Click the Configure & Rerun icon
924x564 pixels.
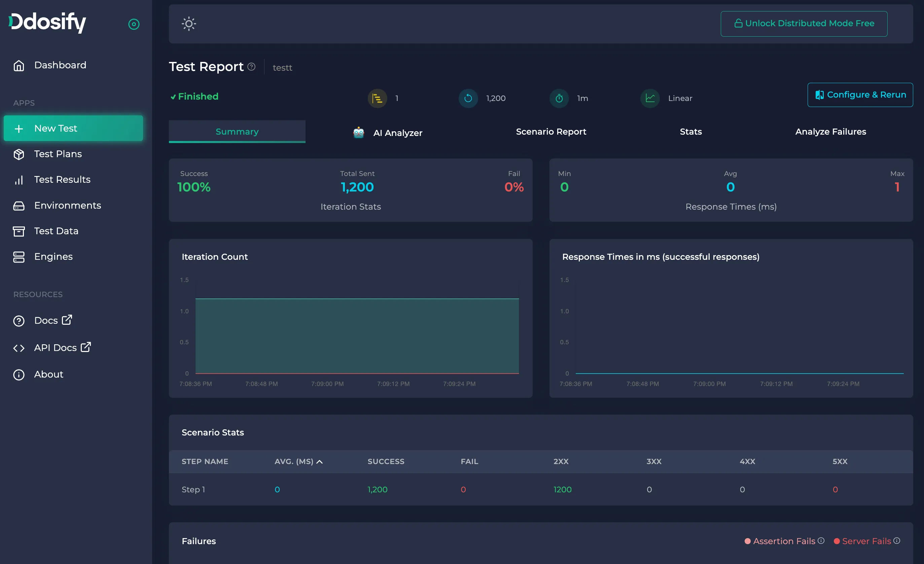(819, 95)
